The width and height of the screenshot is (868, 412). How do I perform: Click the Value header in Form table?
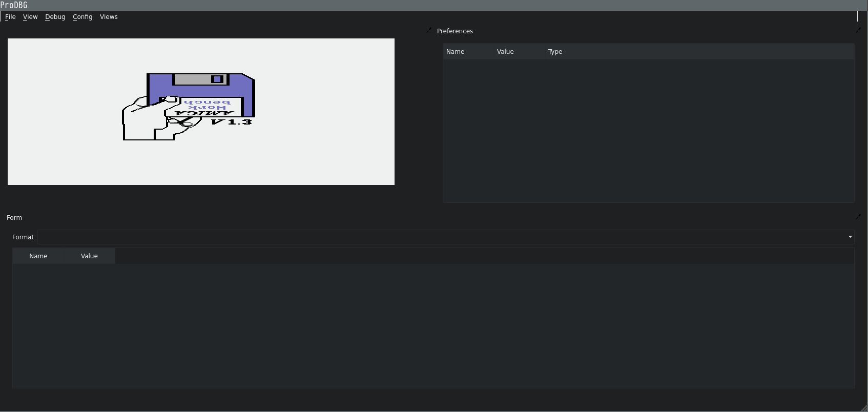tap(89, 256)
